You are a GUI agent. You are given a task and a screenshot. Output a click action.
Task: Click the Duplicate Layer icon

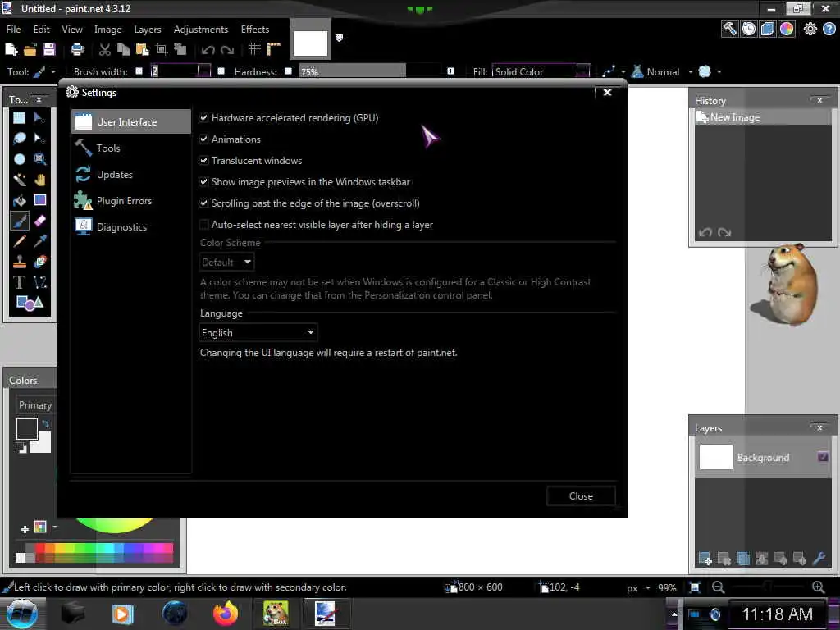pyautogui.click(x=743, y=559)
